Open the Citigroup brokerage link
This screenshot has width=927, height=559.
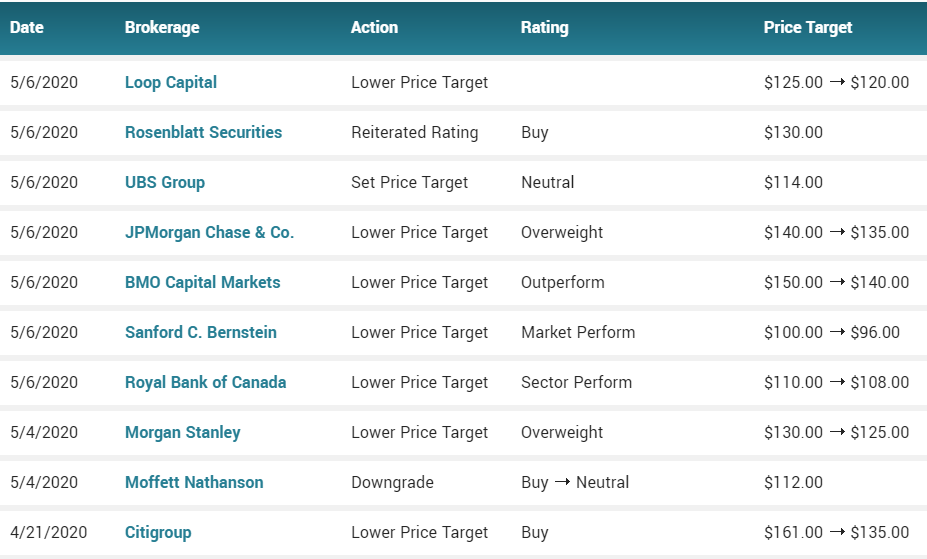tap(158, 533)
